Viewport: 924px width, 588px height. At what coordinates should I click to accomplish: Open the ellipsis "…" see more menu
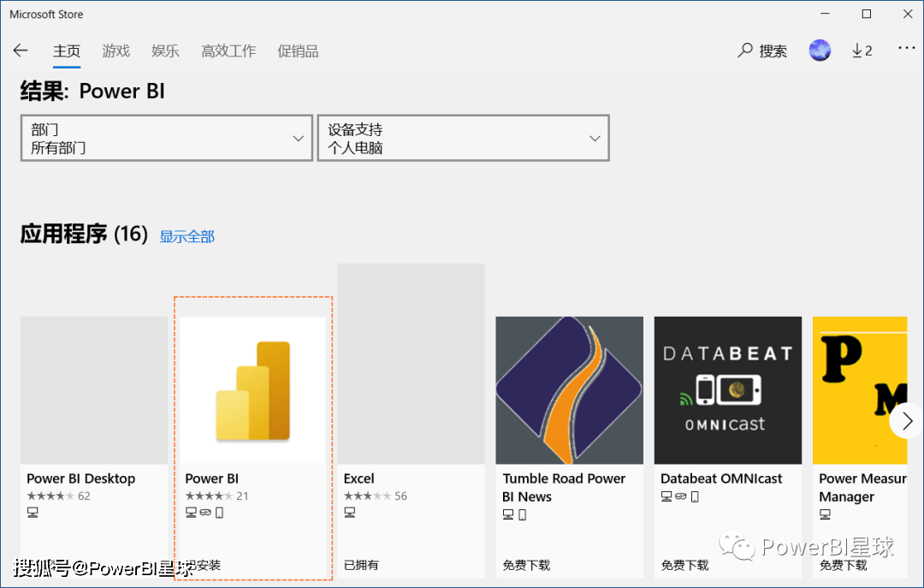(x=907, y=50)
